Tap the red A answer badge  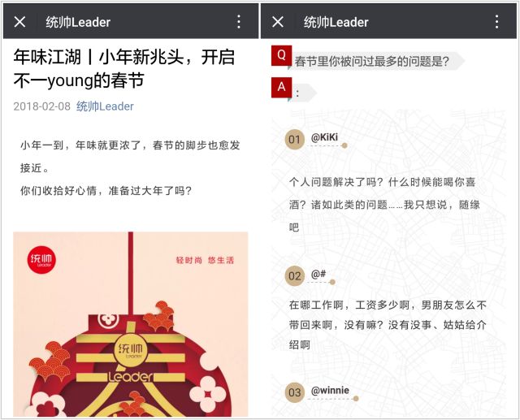(281, 88)
